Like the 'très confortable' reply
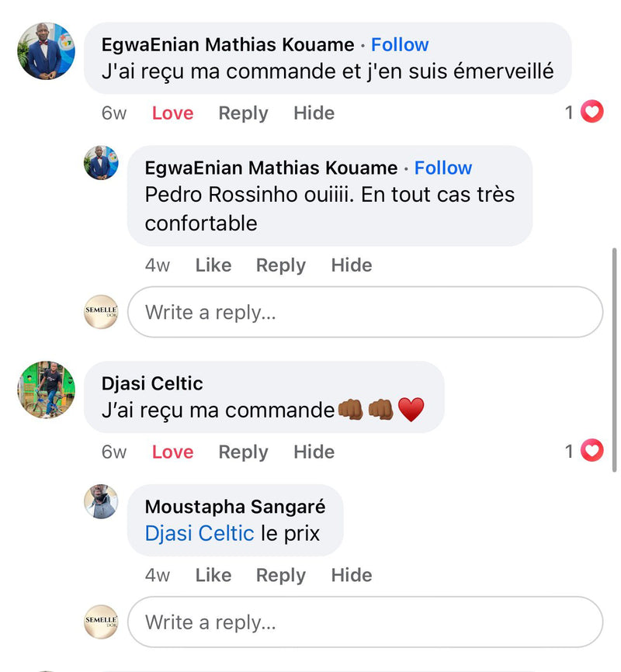Screen dimensions: 621x672 click(213, 265)
